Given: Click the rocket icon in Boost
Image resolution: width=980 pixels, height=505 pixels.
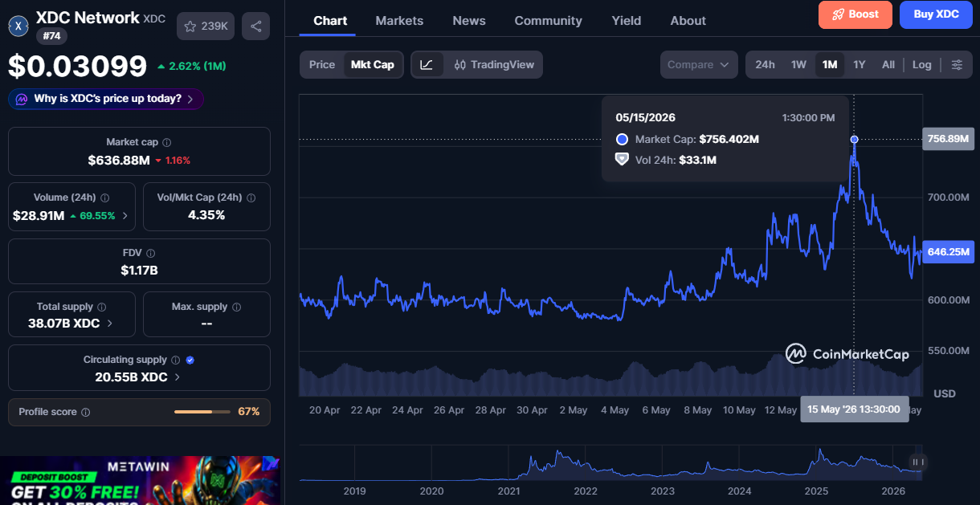Looking at the screenshot, I should point(838,14).
